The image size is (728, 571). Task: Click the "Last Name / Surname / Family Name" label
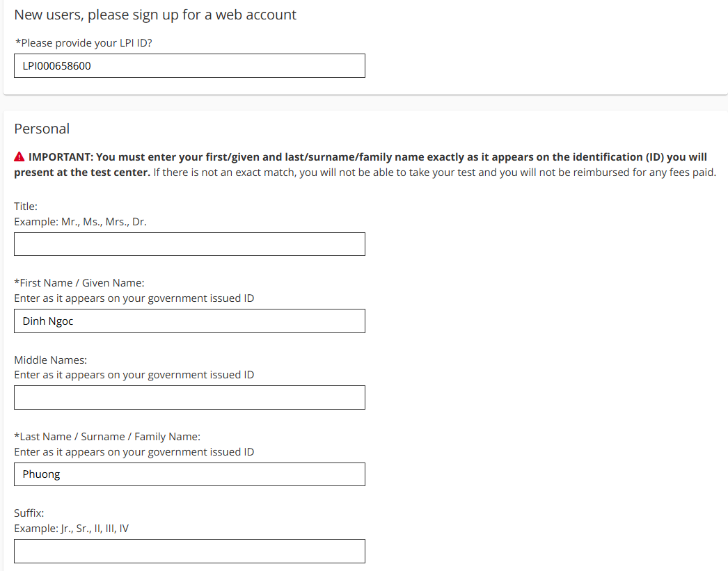pos(107,437)
